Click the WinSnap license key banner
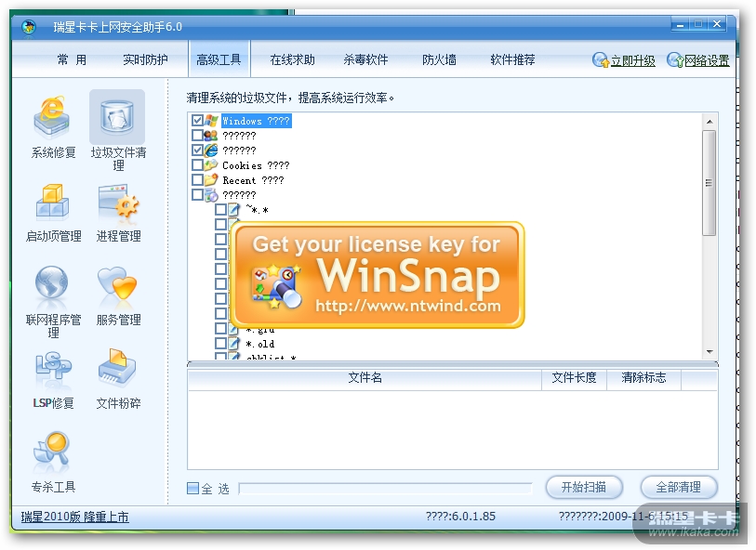756x550 pixels. tap(378, 275)
